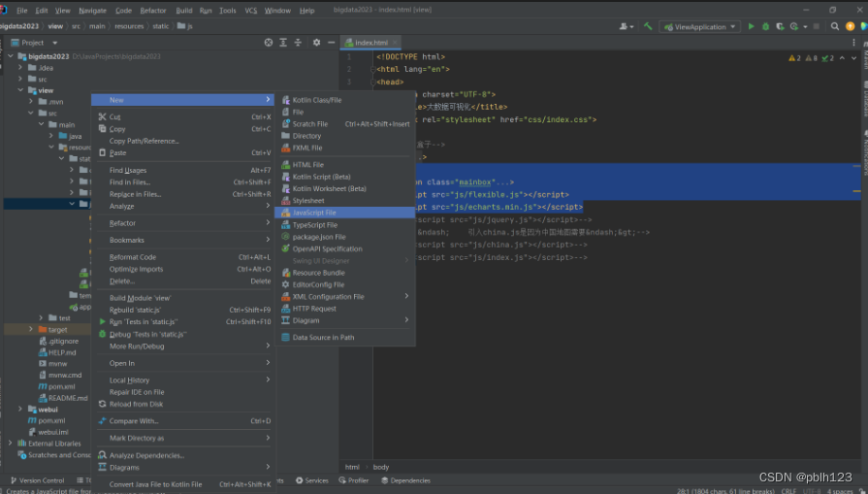This screenshot has width=868, height=494.
Task: Open ViewApplication run configuration dropdown
Action: [x=699, y=26]
